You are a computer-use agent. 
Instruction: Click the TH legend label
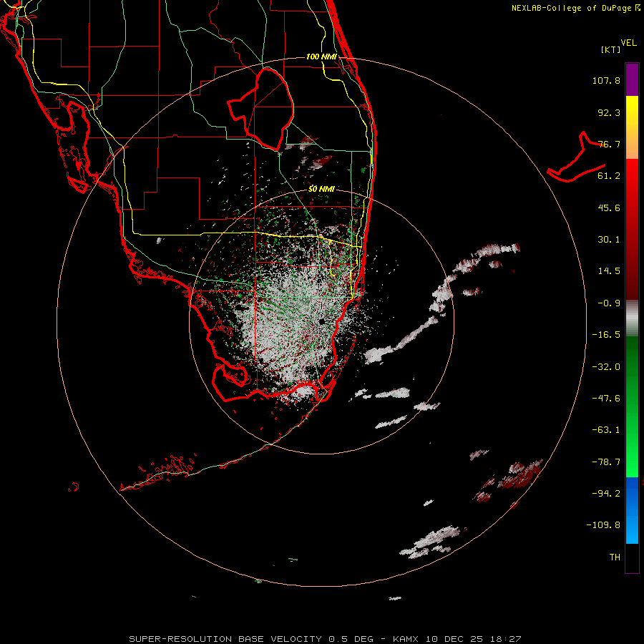pyautogui.click(x=615, y=557)
